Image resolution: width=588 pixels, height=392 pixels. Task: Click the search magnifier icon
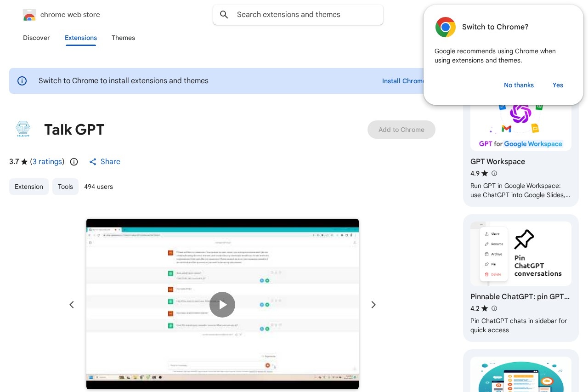point(224,15)
